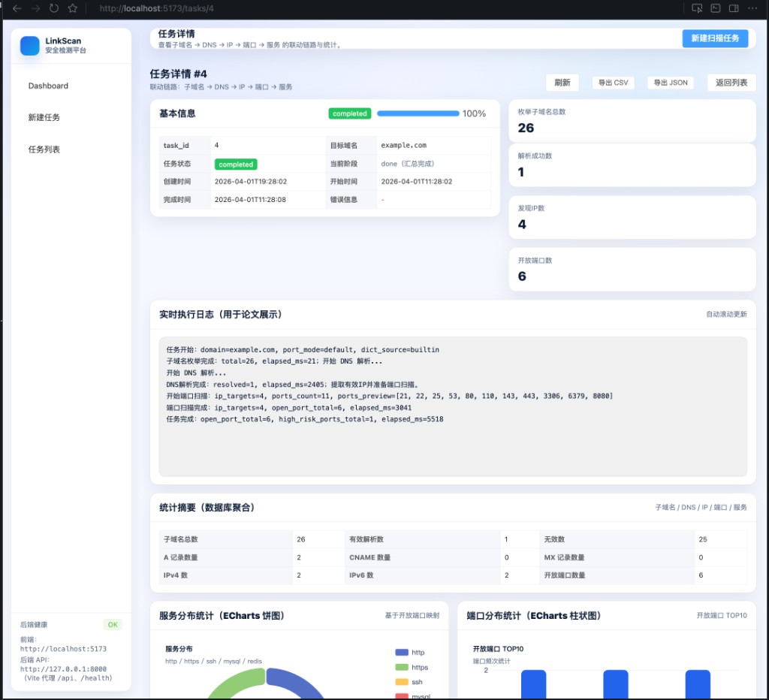769x700 pixels.
Task: Click the example.com target domain value
Action: 403,145
